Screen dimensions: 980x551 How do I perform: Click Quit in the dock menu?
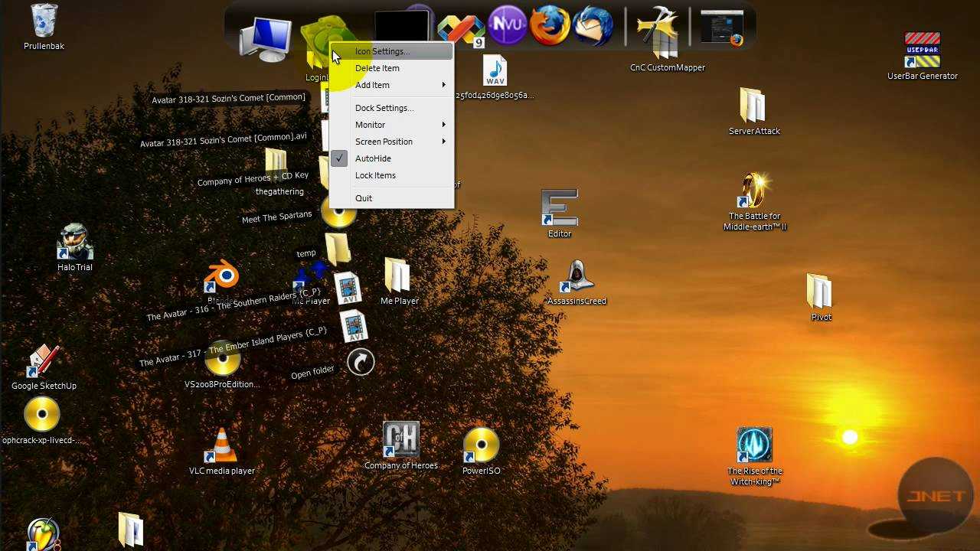click(364, 198)
